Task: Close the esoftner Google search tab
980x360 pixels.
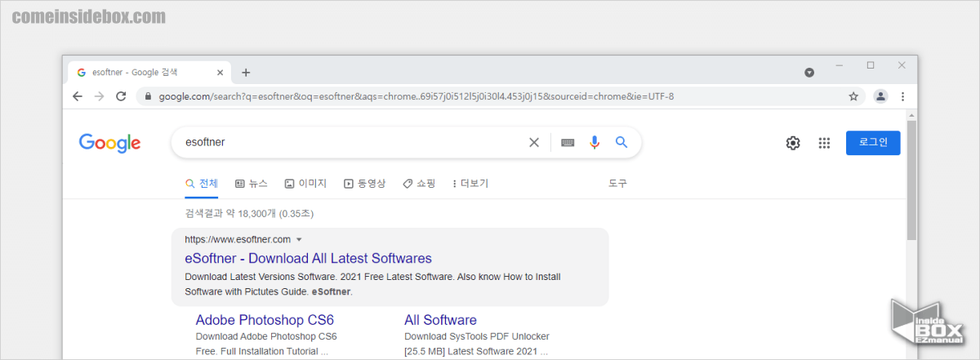Action: click(x=220, y=72)
